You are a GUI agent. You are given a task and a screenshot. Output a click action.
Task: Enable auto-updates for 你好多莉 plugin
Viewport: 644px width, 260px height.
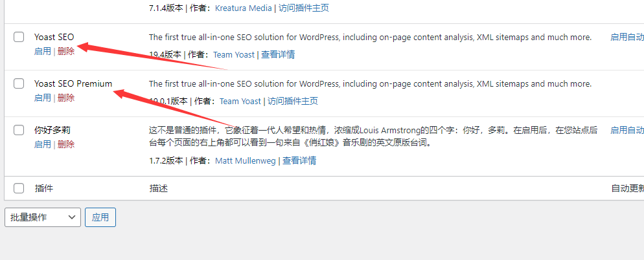click(x=627, y=130)
